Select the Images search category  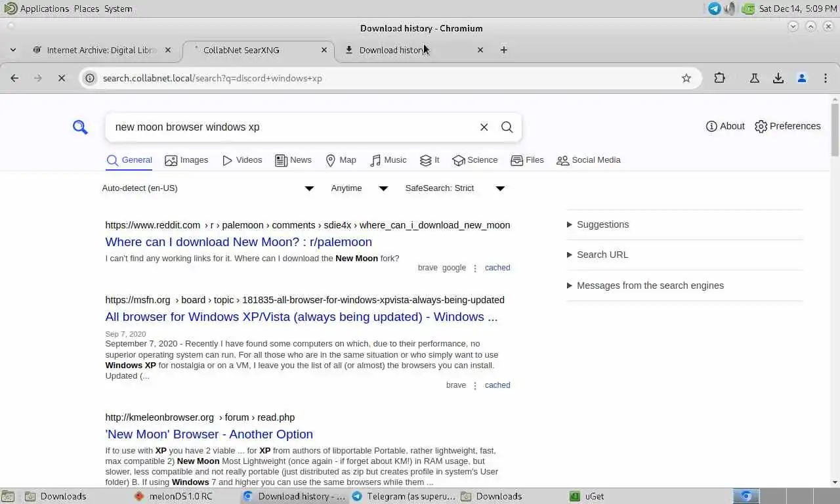(186, 160)
